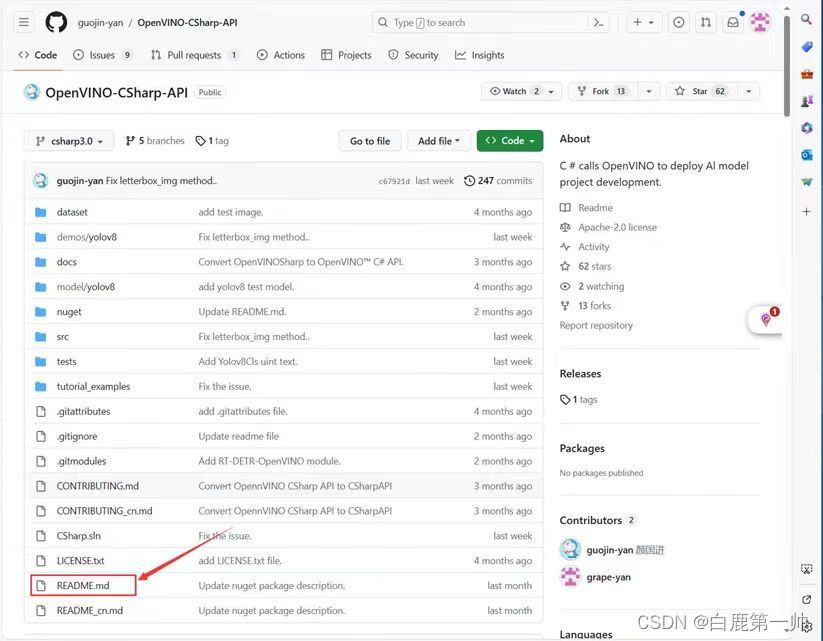Switch to the Code tab
Image resolution: width=823 pixels, height=641 pixels.
[x=38, y=55]
